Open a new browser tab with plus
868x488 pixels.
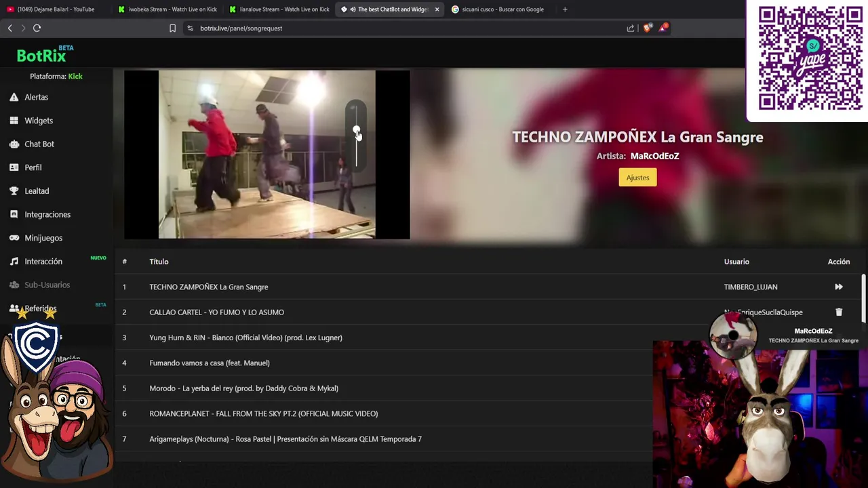pyautogui.click(x=565, y=9)
